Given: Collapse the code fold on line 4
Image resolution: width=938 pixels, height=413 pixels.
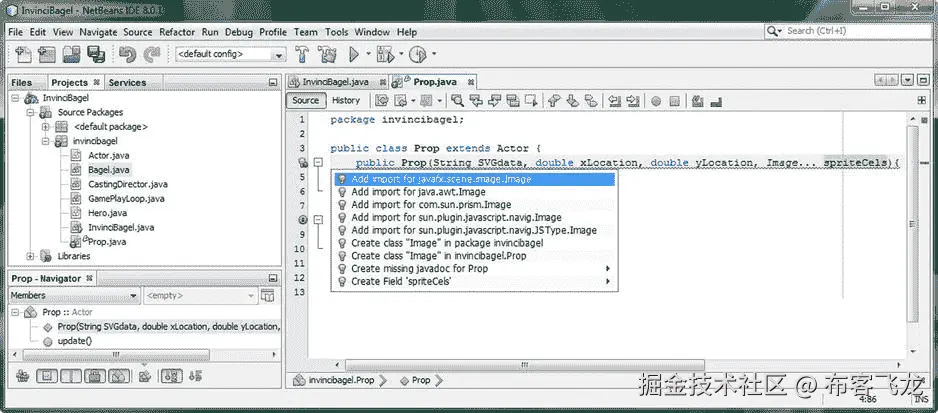Looking at the screenshot, I should tap(318, 162).
